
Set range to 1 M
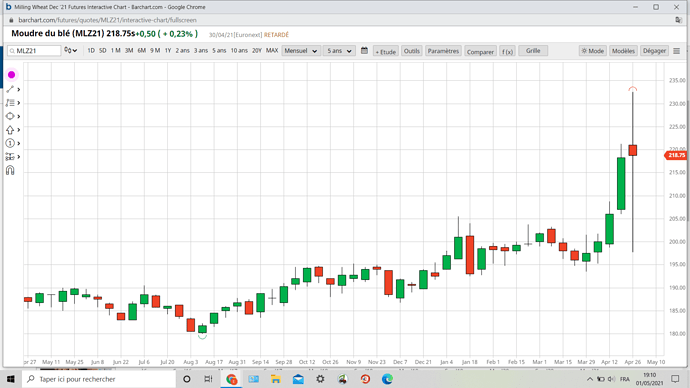coord(116,51)
